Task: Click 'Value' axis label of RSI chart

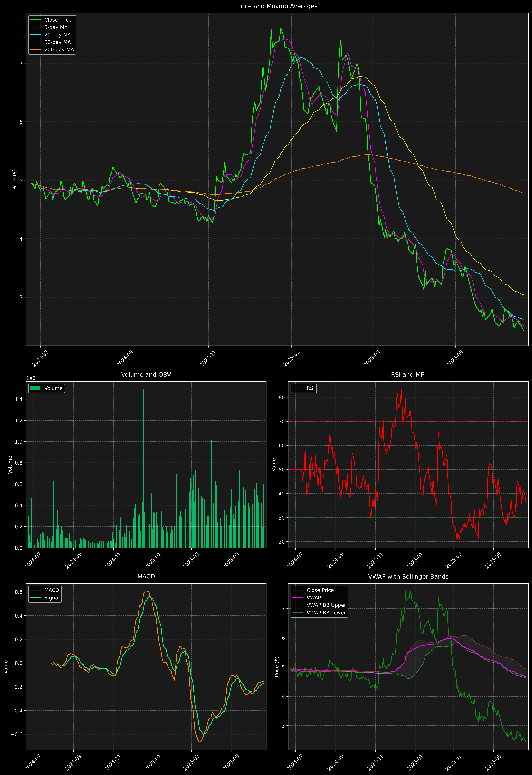Action: coord(274,464)
